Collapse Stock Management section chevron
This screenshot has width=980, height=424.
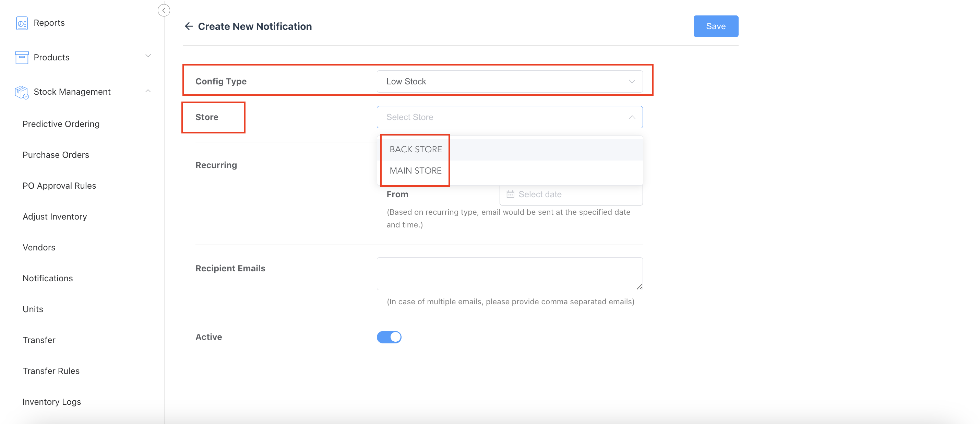[148, 91]
